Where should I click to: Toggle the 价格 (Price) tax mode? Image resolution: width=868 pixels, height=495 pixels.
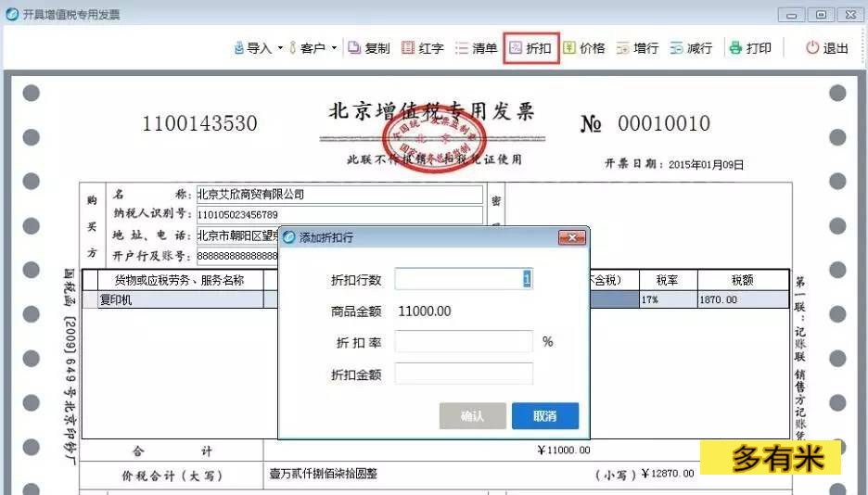tap(583, 48)
